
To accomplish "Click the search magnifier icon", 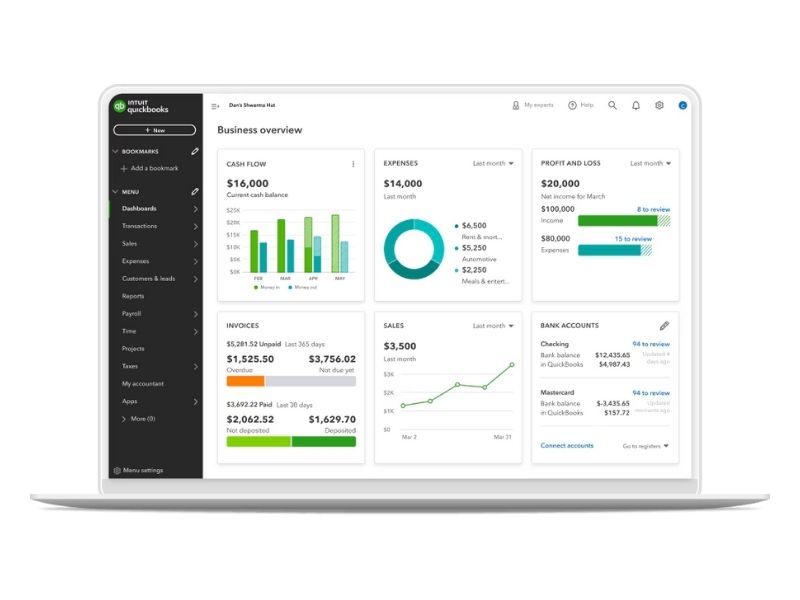I will coord(612,105).
